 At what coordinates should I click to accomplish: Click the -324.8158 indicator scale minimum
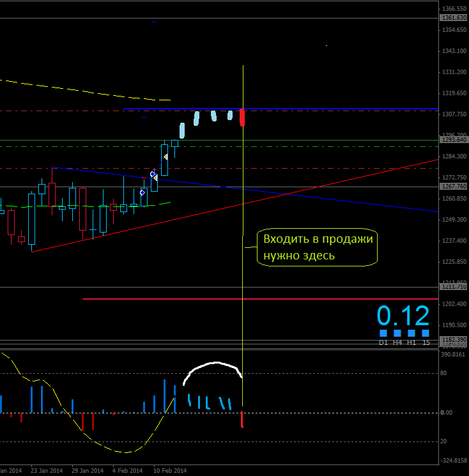point(454,461)
